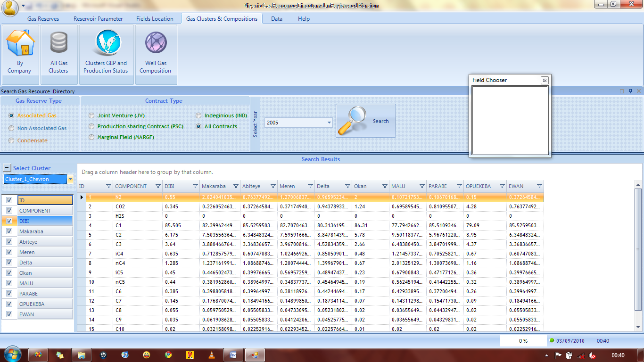Click the volume icon in system tray
This screenshot has width=644, height=362.
pos(592,355)
